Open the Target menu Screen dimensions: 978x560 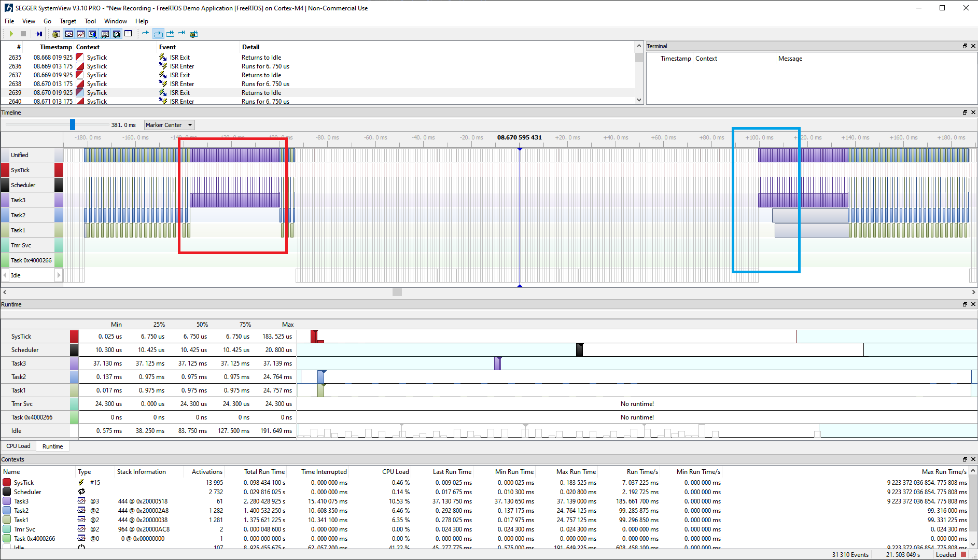pyautogui.click(x=67, y=21)
